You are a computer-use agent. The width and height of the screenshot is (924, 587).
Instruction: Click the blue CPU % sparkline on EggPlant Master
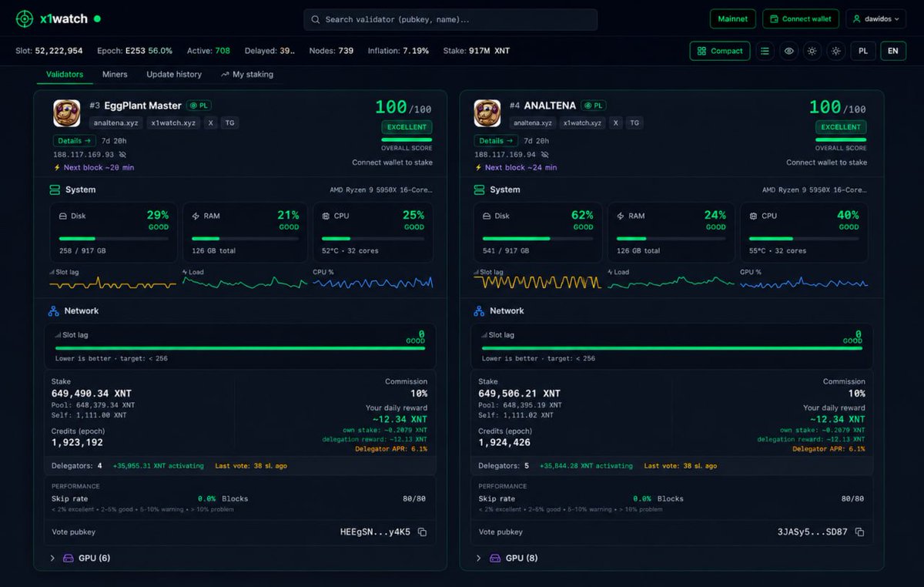click(x=373, y=283)
